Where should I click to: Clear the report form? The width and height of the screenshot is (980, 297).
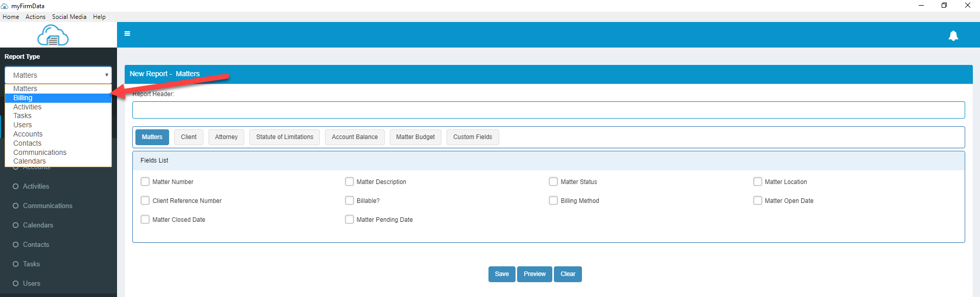(568, 274)
